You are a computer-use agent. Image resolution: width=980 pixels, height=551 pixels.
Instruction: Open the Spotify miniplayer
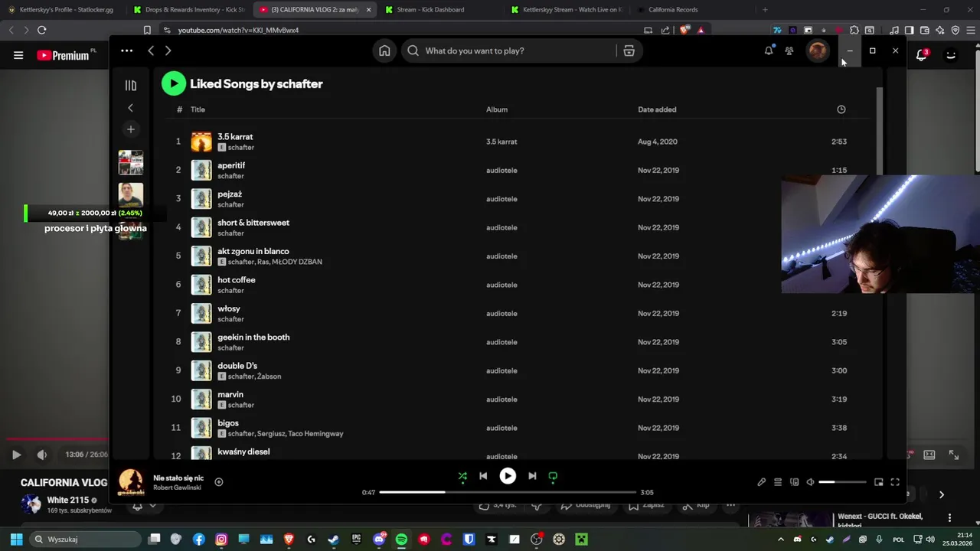point(879,482)
